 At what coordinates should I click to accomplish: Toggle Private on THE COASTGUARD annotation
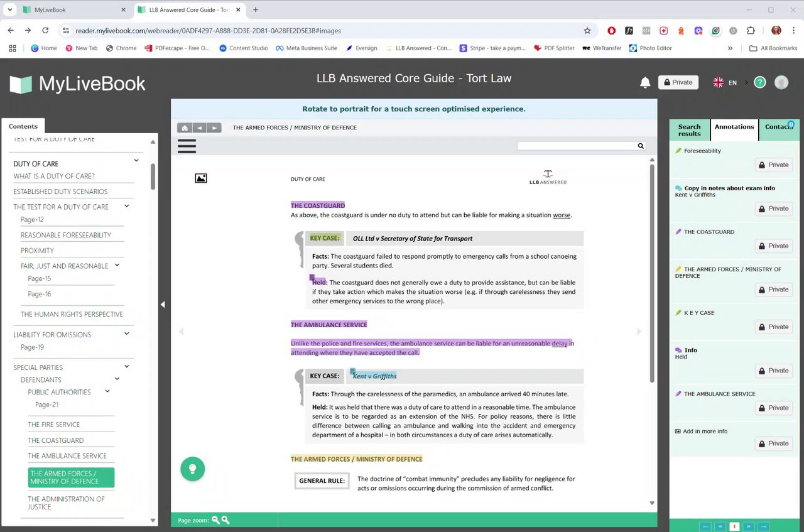pyautogui.click(x=773, y=246)
